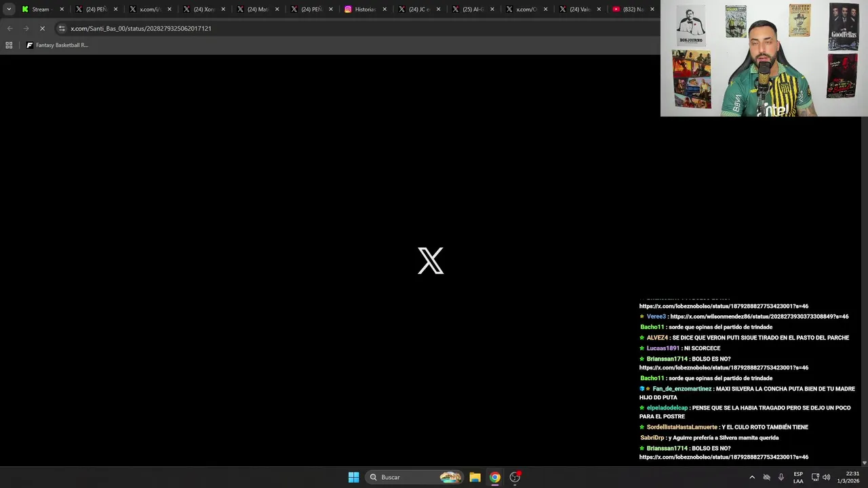Viewport: 868px width, 488px height.
Task: Click the 'NI SCORCECE' chat message
Action: click(702, 348)
